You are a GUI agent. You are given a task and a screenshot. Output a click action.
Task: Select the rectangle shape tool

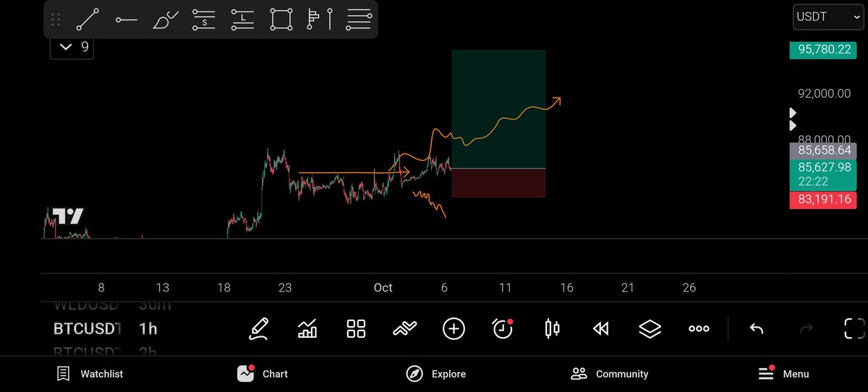tap(281, 19)
